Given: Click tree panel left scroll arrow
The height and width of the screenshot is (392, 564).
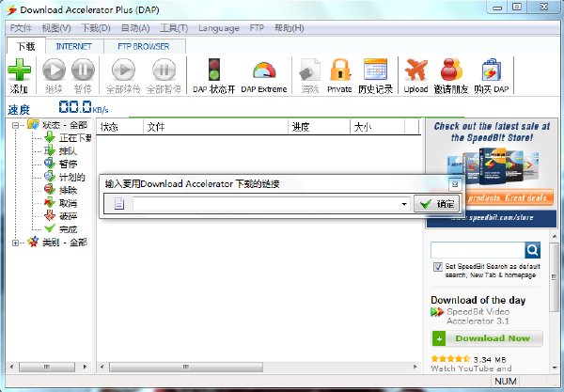Looking at the screenshot, I should [x=12, y=367].
